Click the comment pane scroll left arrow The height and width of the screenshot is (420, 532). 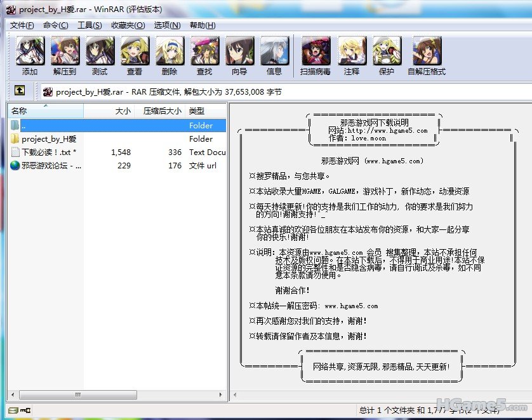pos(235,395)
